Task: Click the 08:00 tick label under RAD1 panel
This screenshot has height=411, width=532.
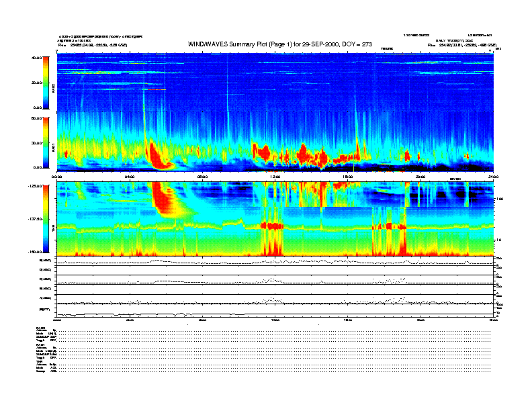Action: [202, 177]
